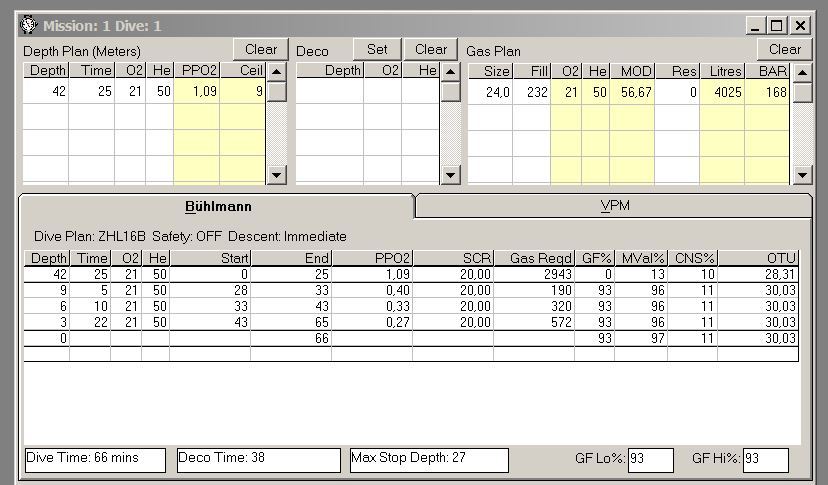The image size is (828, 485).
Task: Clear the Depth Plan table
Action: [261, 49]
